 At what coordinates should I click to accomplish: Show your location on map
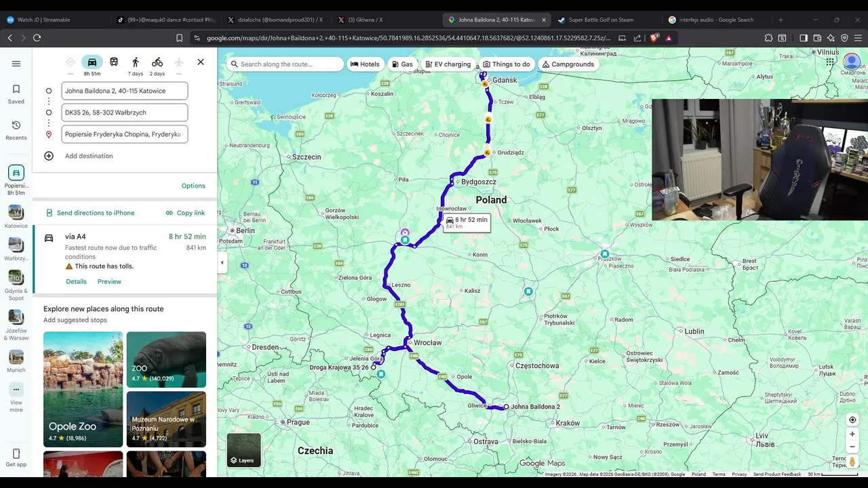(852, 420)
